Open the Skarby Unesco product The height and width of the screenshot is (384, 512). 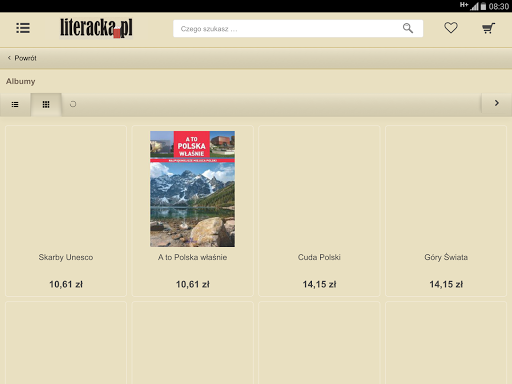(x=66, y=211)
